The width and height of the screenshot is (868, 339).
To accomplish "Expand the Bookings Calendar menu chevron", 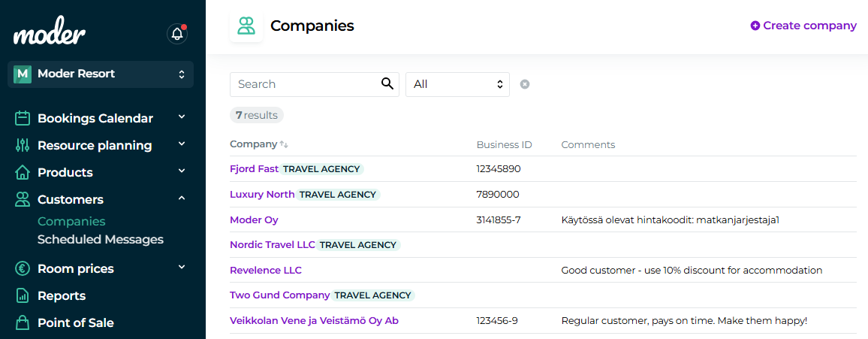I will click(x=181, y=117).
